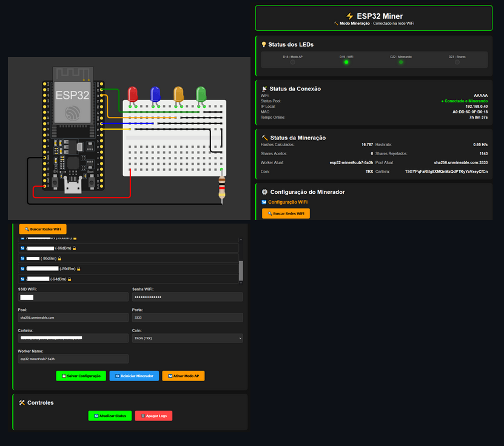Click the D22 - Minerando LED indicator
504x446 pixels.
pos(401,62)
